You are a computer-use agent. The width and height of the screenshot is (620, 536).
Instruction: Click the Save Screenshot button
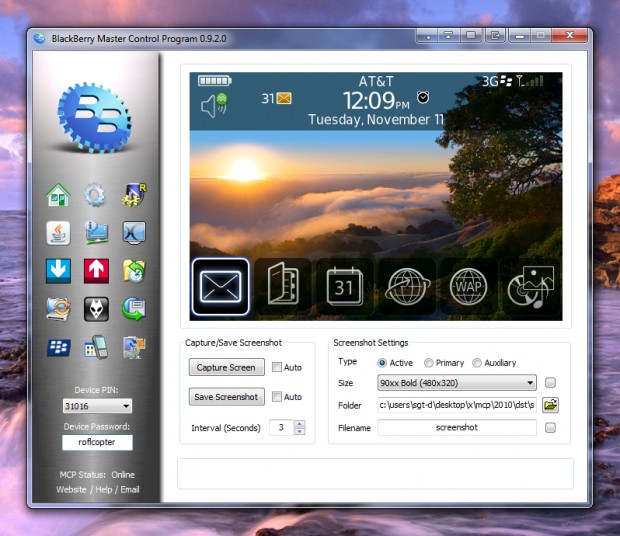[x=227, y=396]
